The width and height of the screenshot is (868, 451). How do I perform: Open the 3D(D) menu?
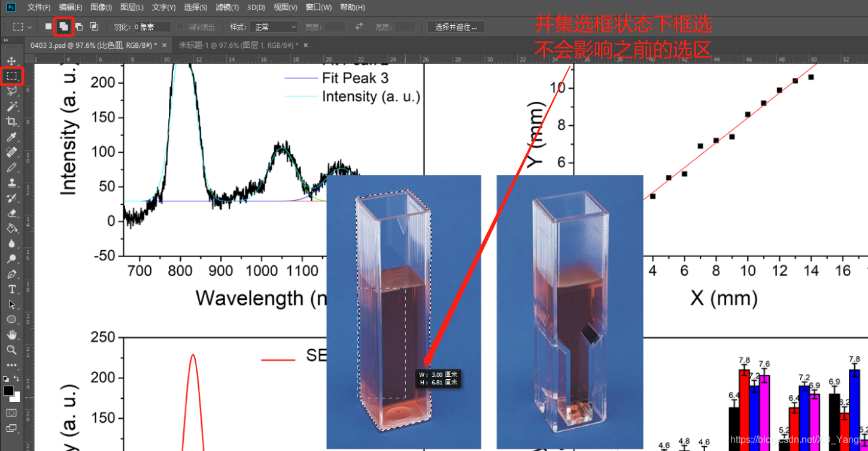pos(256,7)
